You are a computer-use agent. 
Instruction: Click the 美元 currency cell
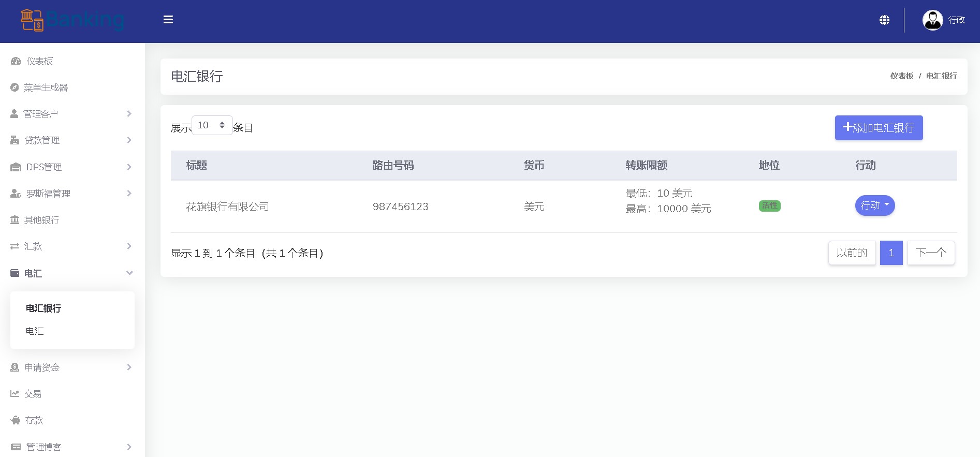[x=534, y=207]
